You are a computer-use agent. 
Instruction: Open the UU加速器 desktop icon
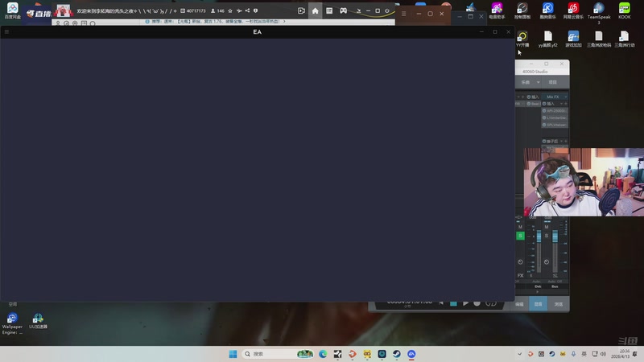[x=38, y=321]
